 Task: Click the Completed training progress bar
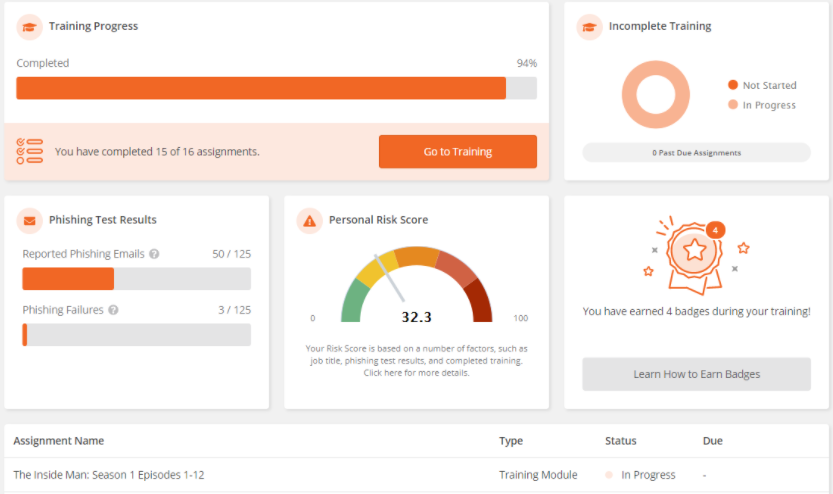(276, 88)
